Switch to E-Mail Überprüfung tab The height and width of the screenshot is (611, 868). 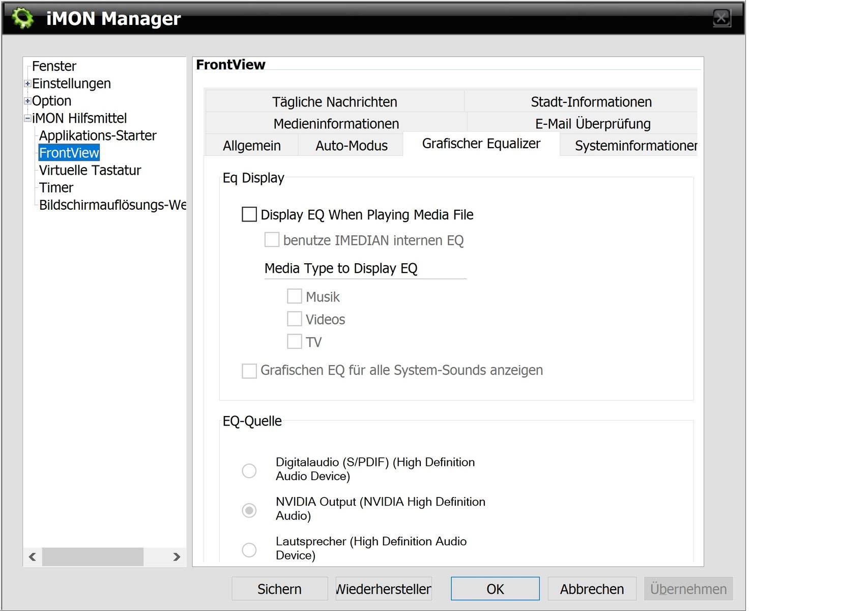pos(582,123)
